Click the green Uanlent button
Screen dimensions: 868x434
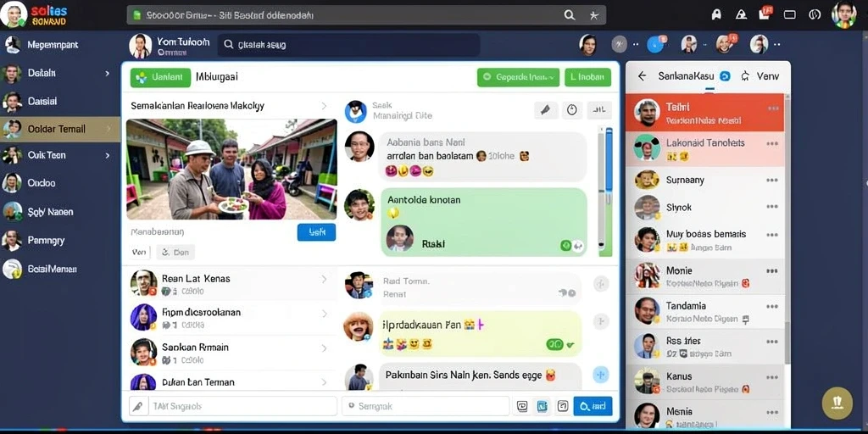[x=160, y=77]
